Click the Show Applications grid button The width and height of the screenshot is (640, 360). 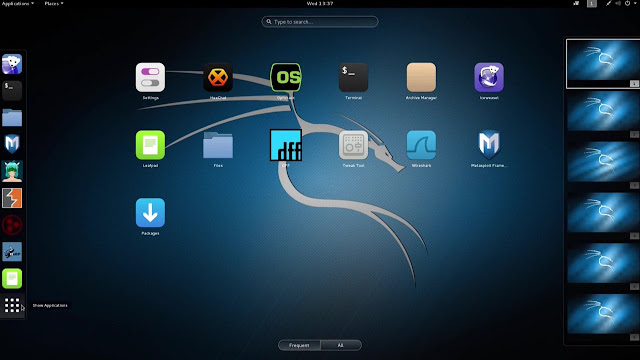coord(12,305)
